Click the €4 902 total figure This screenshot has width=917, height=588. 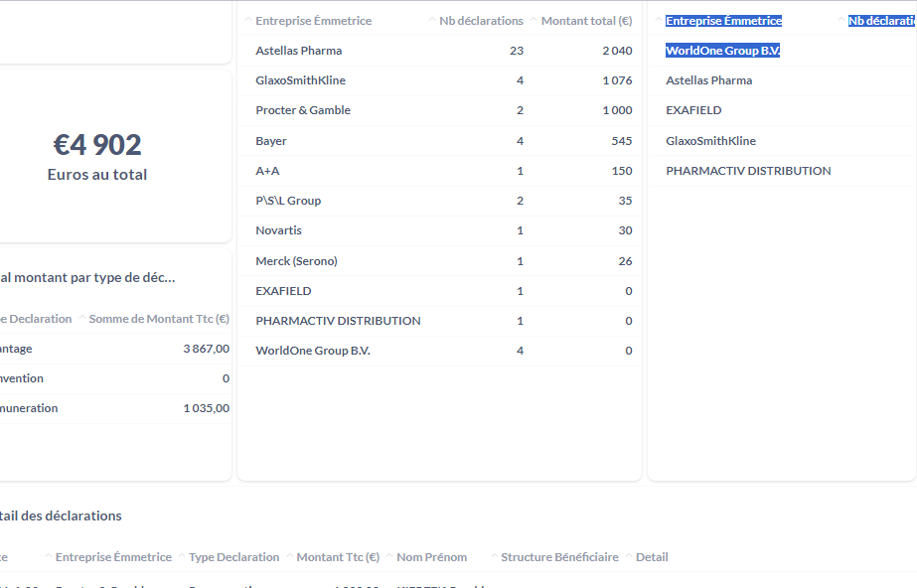click(x=97, y=144)
